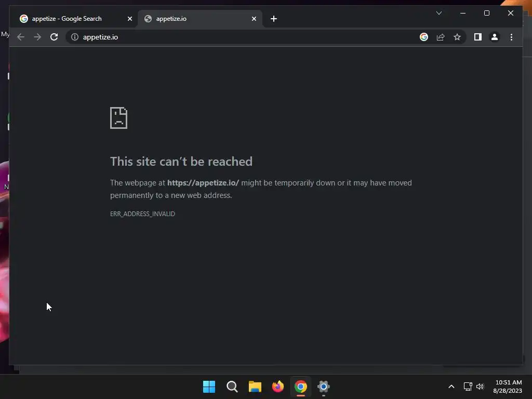Viewport: 532px width, 399px height.
Task: View site information icon in address bar
Action: tap(75, 37)
